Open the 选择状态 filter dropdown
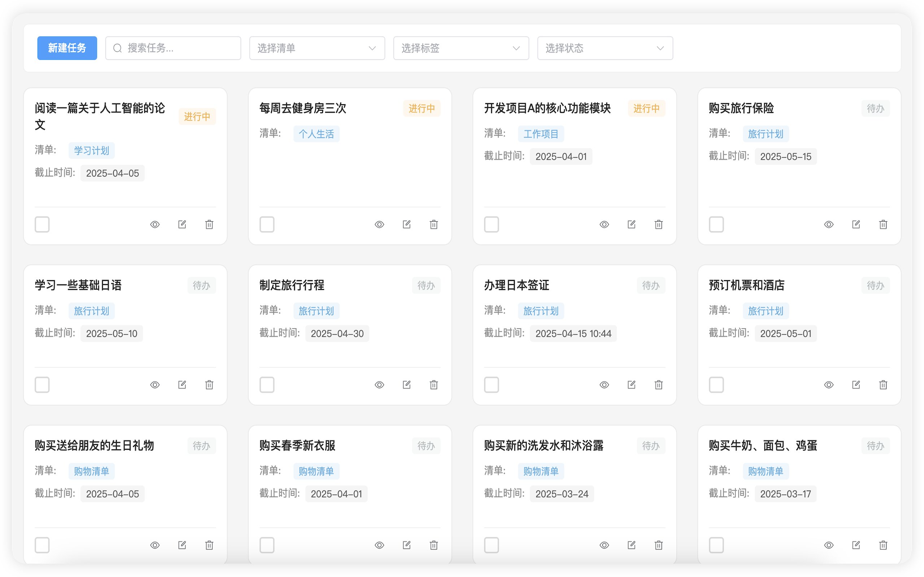 tap(605, 48)
